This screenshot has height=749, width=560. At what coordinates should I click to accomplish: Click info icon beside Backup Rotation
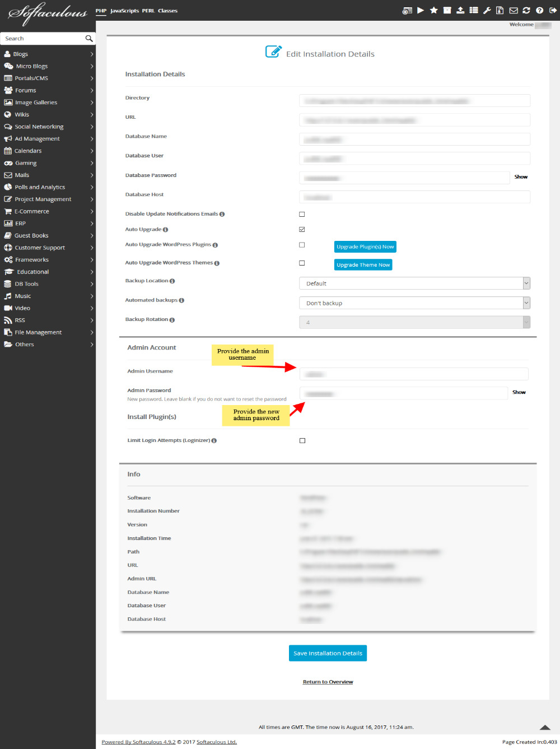tap(172, 320)
